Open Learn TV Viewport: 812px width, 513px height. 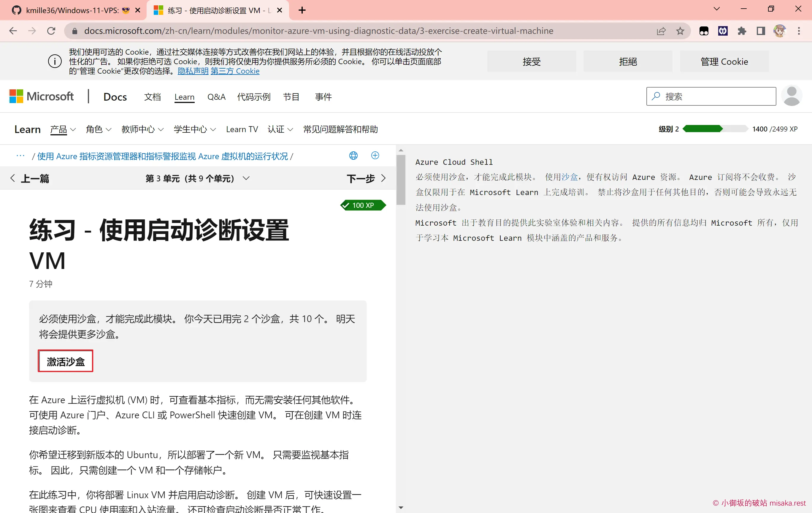coord(242,129)
